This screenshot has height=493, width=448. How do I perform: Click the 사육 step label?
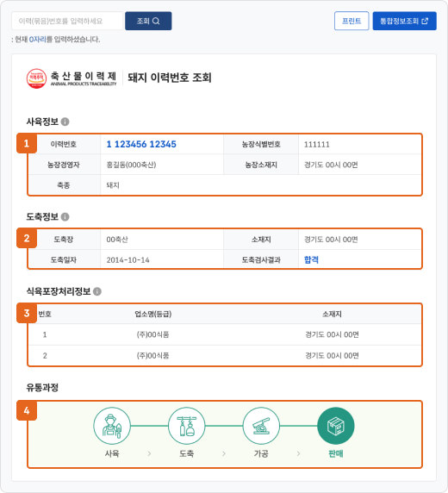(x=112, y=453)
